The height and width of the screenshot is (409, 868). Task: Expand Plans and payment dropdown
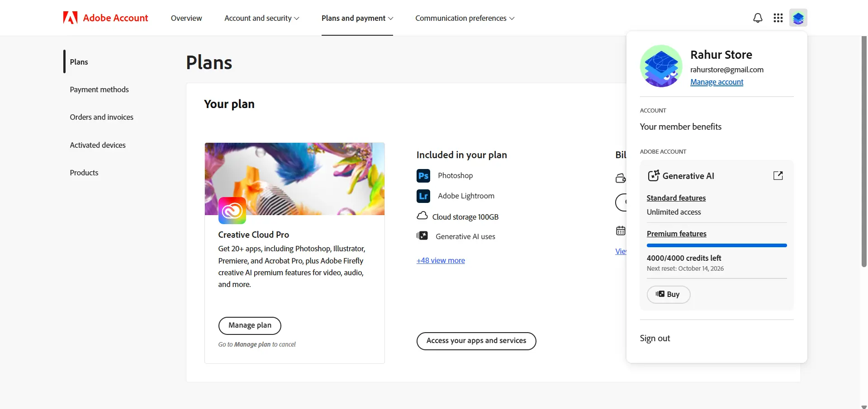point(357,18)
